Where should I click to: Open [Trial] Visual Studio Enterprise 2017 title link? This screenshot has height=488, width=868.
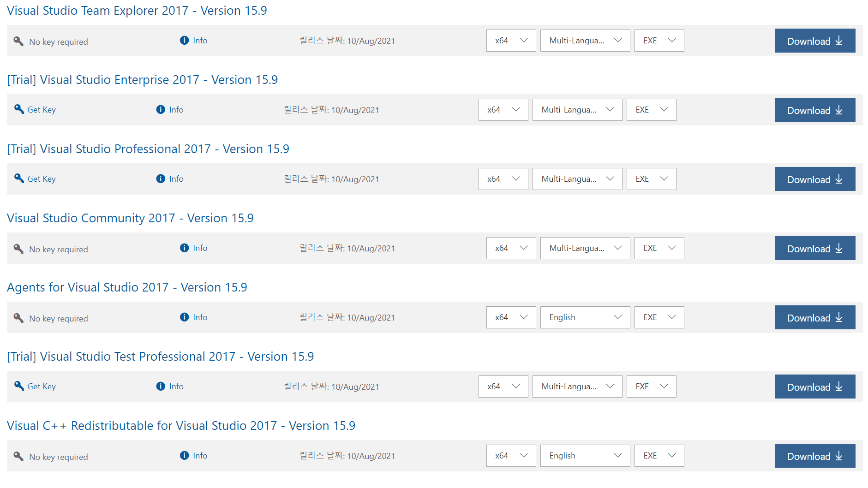[x=142, y=80]
